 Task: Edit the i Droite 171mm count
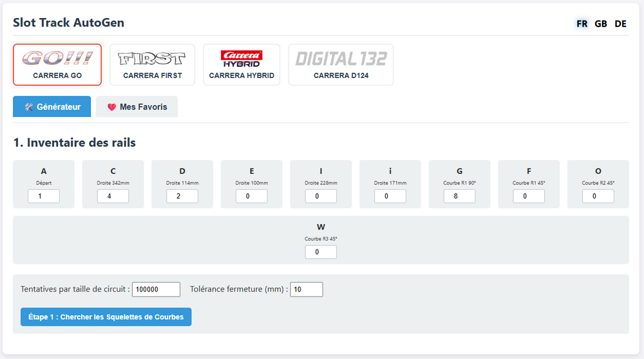click(x=390, y=196)
